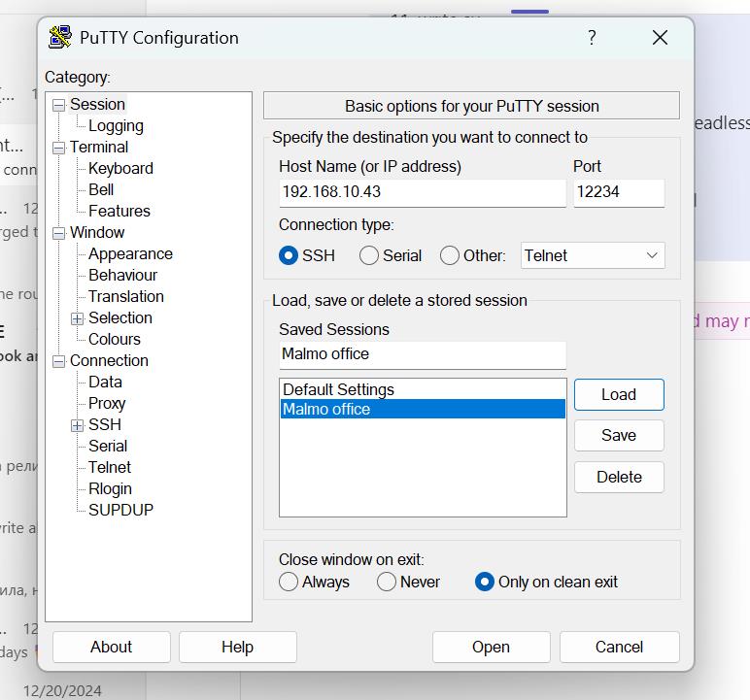750x700 pixels.
Task: Open the Data category
Action: click(x=105, y=382)
